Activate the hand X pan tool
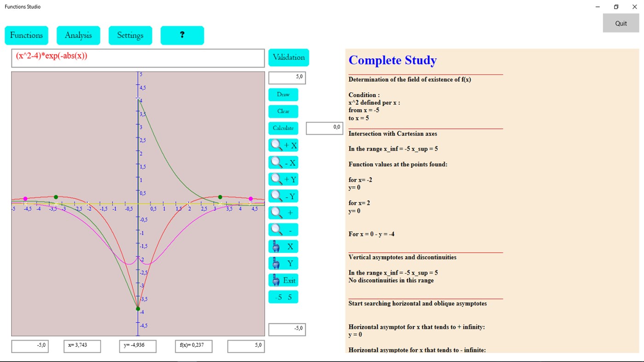Viewport: 644px width, 362px height. click(283, 246)
